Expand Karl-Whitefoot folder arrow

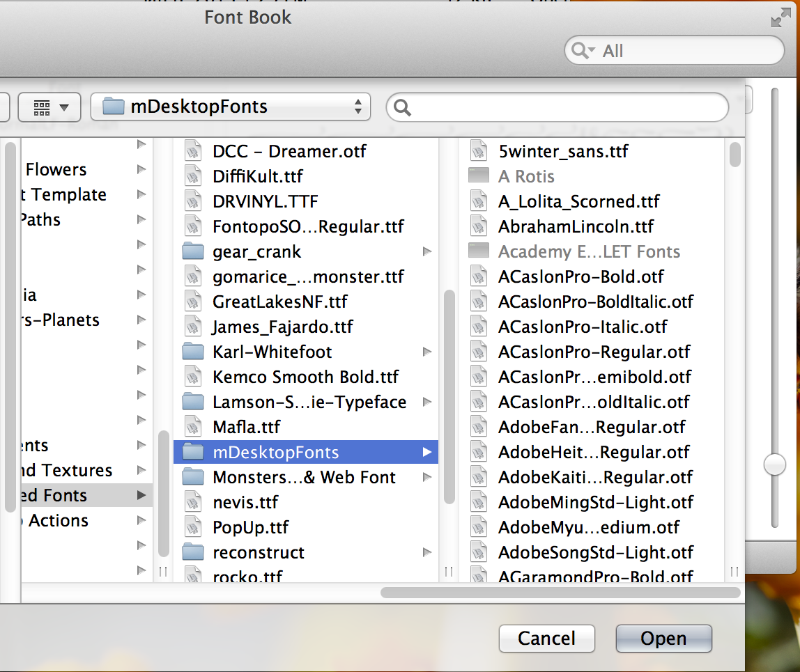point(427,352)
